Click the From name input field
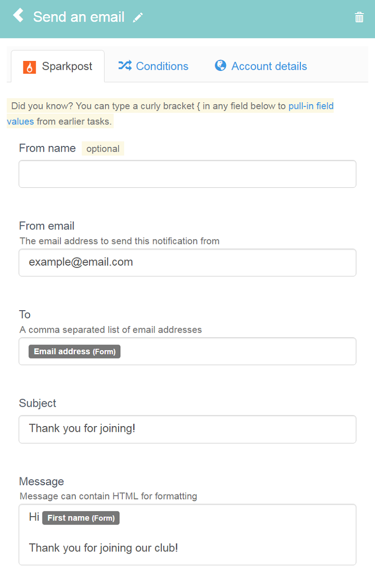375x588 pixels. pos(187,174)
